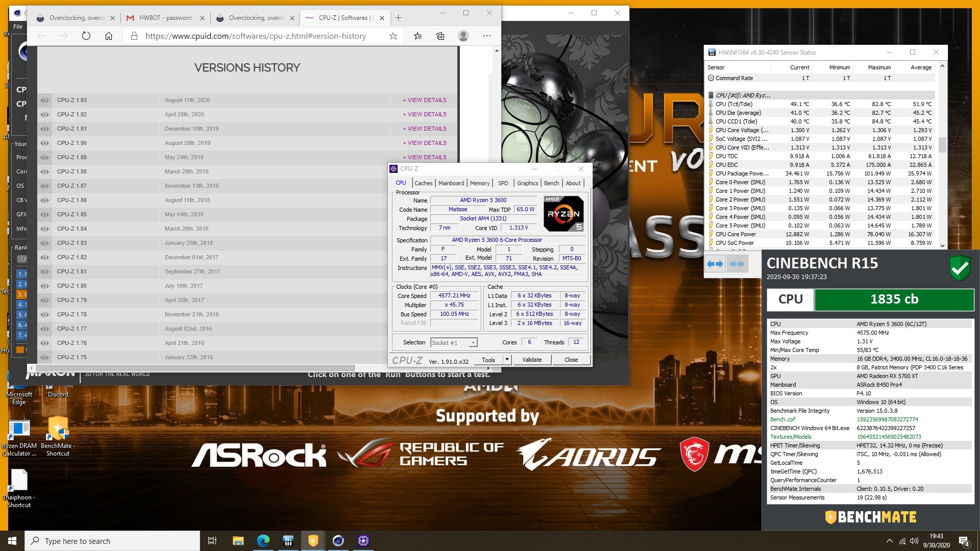Open Ryzen DRAM Calculator desktop shortcut
Viewport: 980px width, 551px height.
[19, 438]
